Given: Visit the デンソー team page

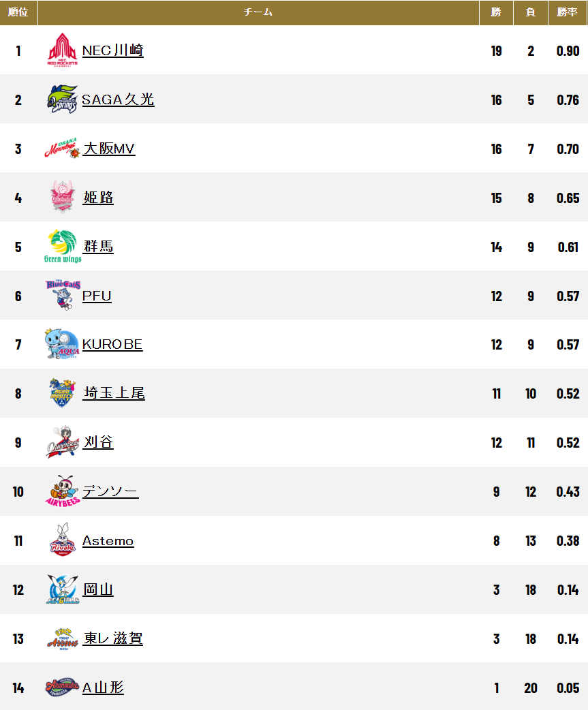Looking at the screenshot, I should [x=110, y=491].
